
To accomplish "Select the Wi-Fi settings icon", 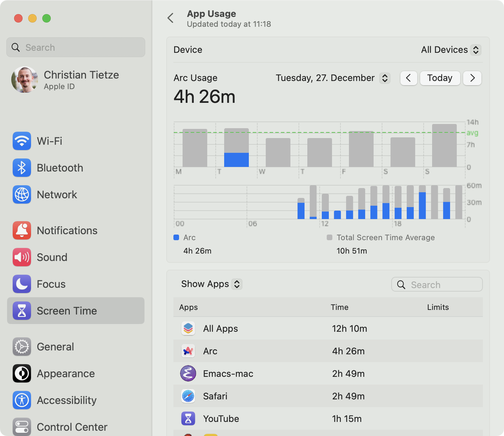I will tap(21, 141).
